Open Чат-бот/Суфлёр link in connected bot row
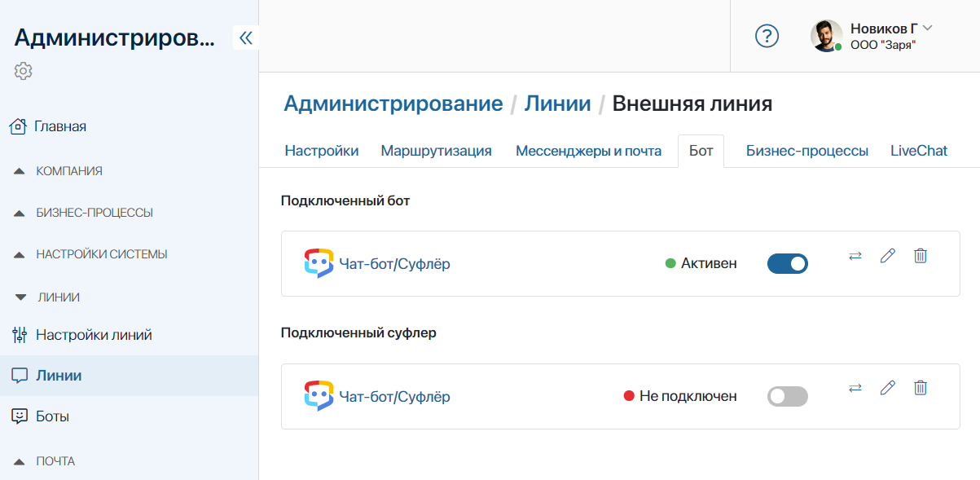The width and height of the screenshot is (980, 480). (394, 264)
